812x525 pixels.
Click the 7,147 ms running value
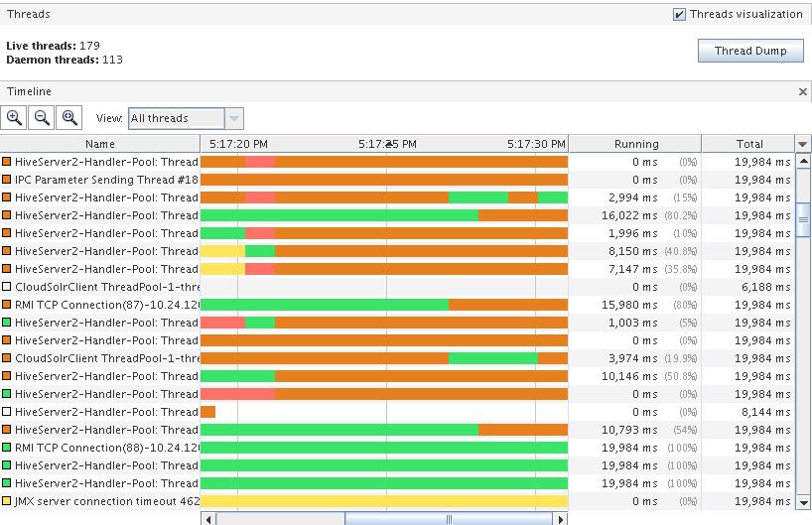pyautogui.click(x=632, y=269)
